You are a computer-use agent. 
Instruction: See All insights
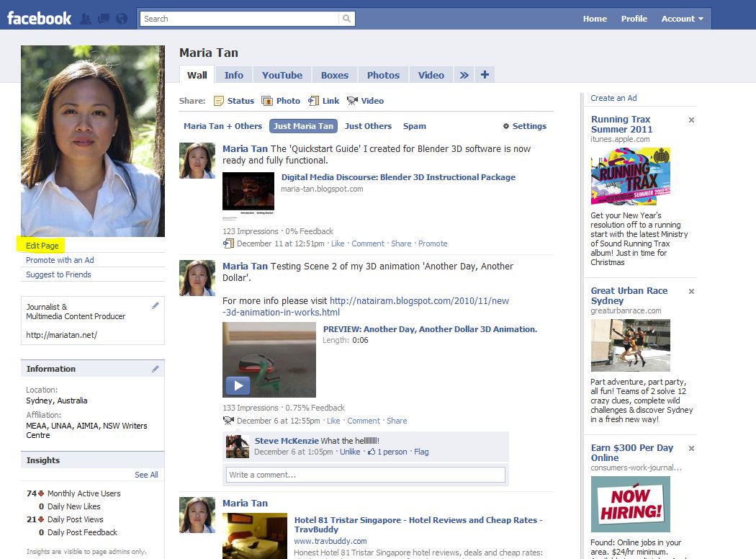pos(146,475)
